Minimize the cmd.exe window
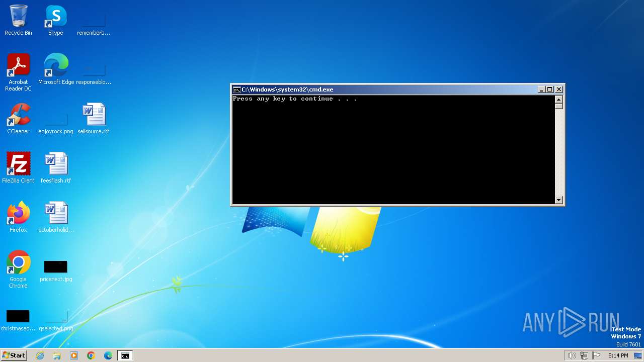The width and height of the screenshot is (644, 362). click(x=541, y=89)
